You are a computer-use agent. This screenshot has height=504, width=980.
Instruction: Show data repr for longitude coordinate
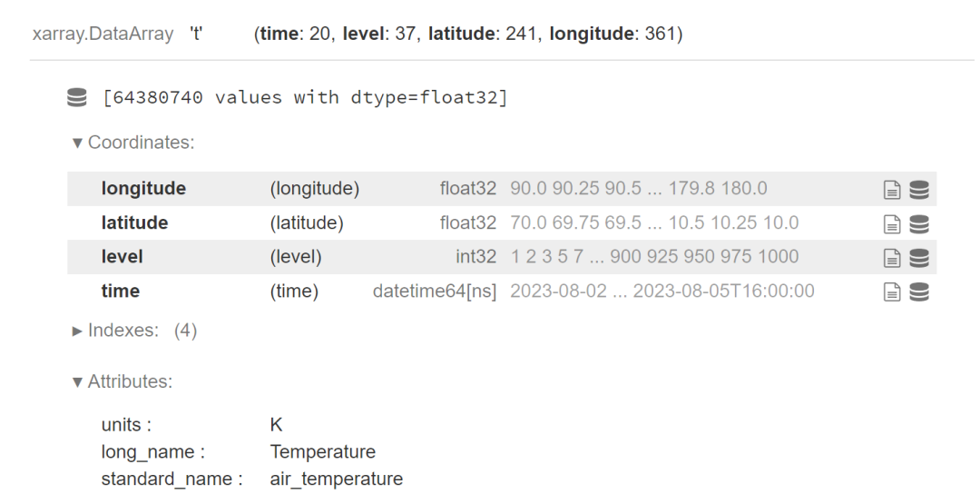click(919, 189)
